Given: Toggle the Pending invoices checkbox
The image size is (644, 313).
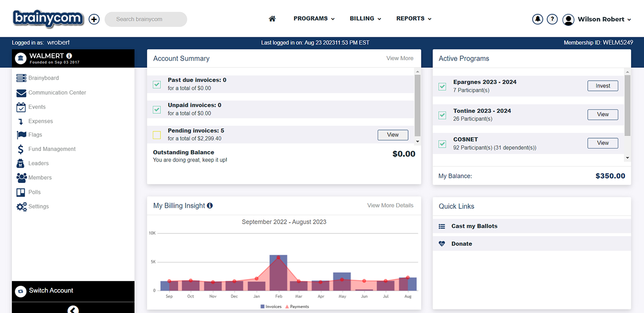Looking at the screenshot, I should click(x=157, y=135).
